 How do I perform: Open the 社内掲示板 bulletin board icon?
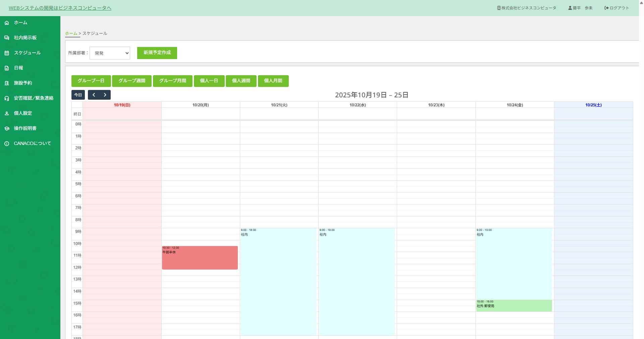[7, 38]
